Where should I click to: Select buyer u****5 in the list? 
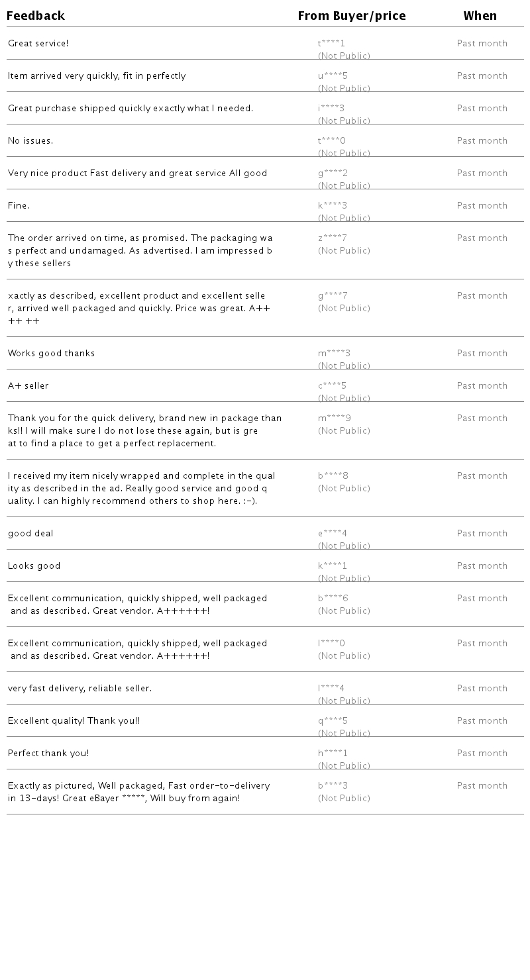tap(333, 76)
